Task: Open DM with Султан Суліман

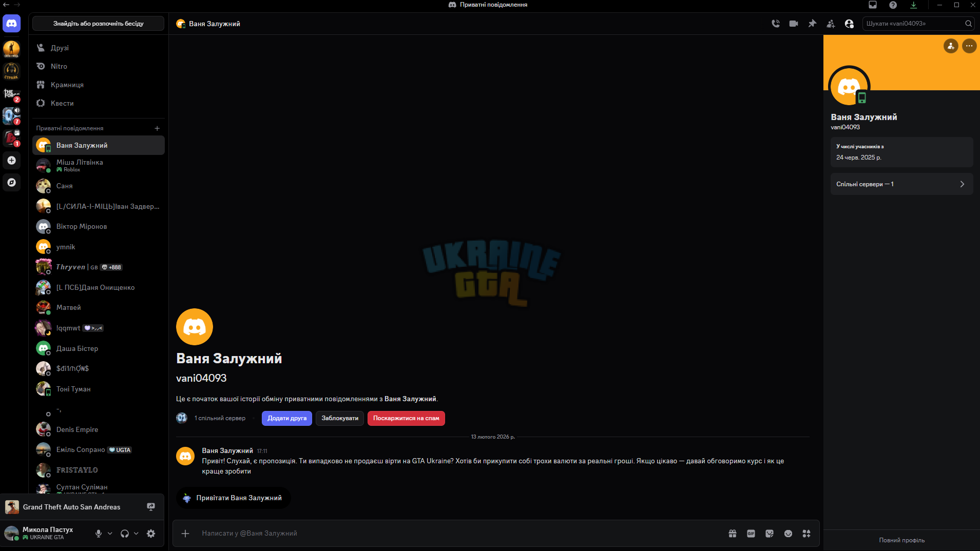Action: pos(99,488)
